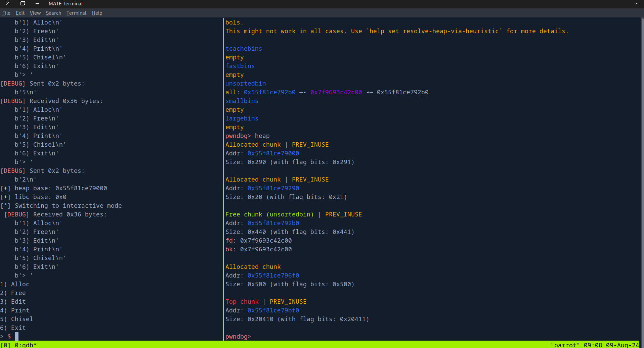Expand the title bar dropdown arrow
644x348 pixels.
click(636, 4)
